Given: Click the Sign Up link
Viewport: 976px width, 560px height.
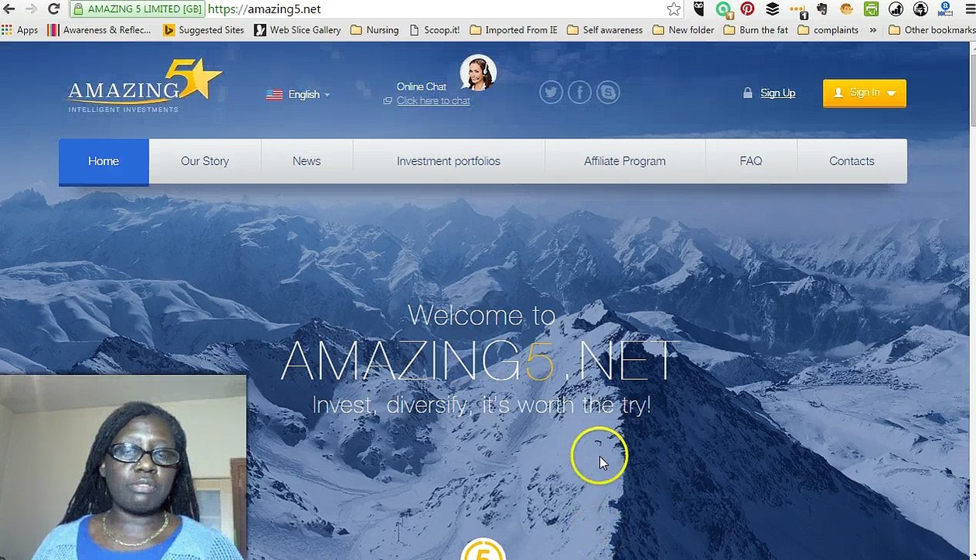Looking at the screenshot, I should point(778,93).
